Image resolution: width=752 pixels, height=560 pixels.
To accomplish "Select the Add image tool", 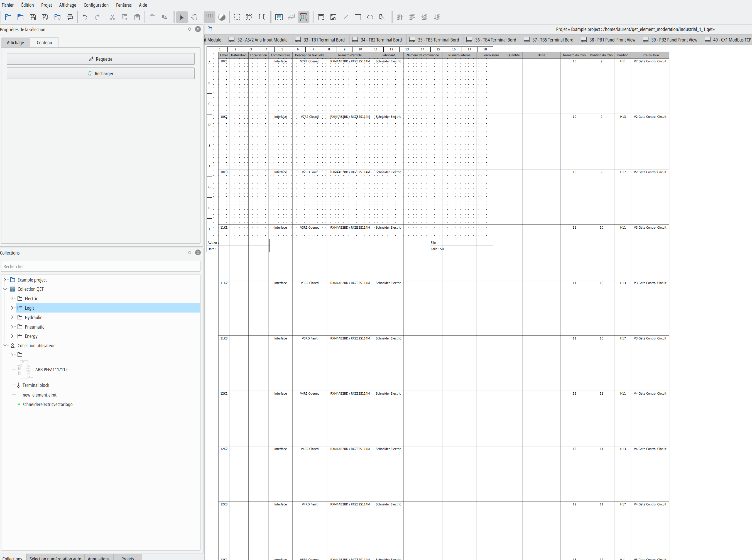I will click(x=333, y=17).
